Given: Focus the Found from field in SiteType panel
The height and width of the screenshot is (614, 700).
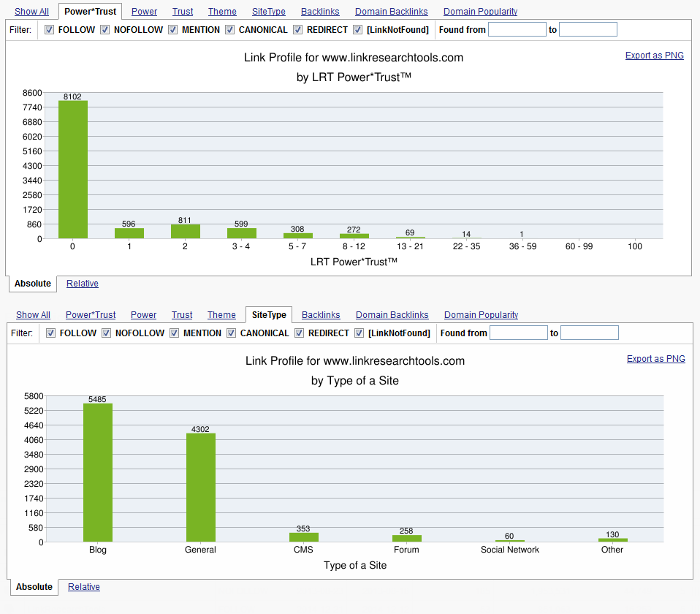Looking at the screenshot, I should (x=519, y=333).
